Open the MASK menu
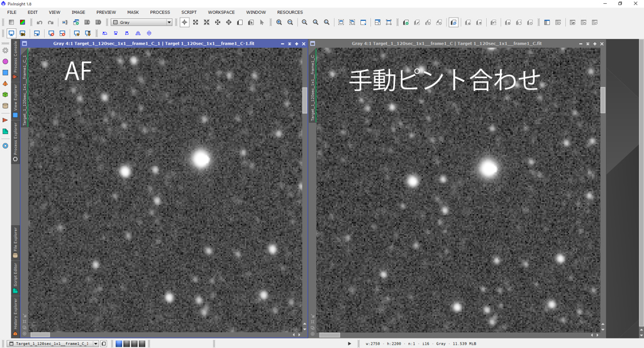Viewport: 644px width, 348px height. 133,13
